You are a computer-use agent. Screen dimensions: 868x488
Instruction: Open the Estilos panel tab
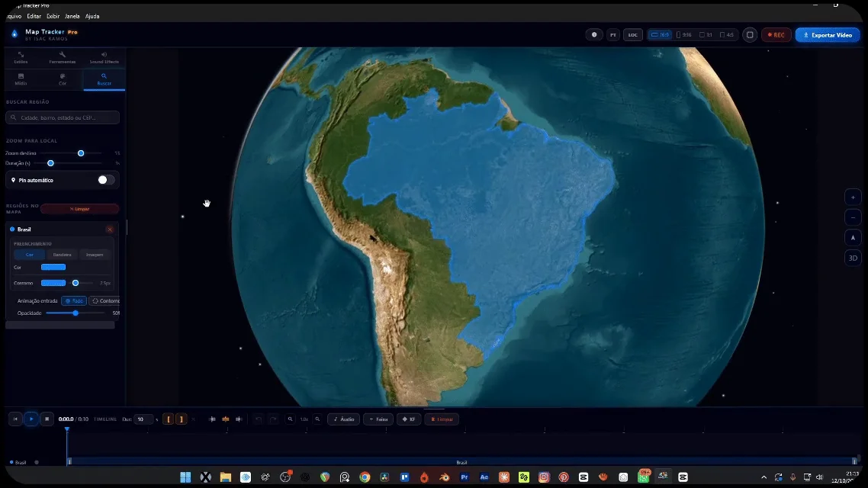(x=21, y=57)
